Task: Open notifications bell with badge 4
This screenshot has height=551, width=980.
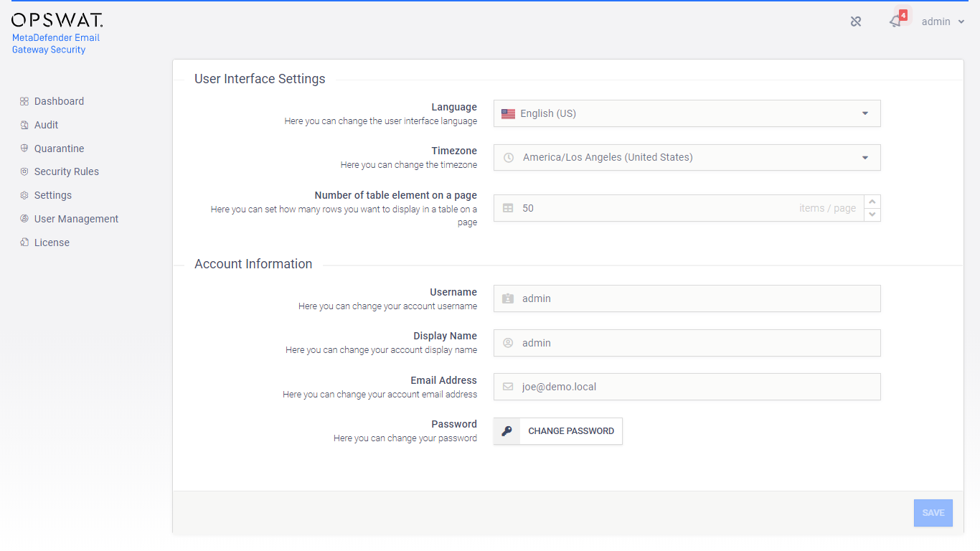Action: (897, 20)
